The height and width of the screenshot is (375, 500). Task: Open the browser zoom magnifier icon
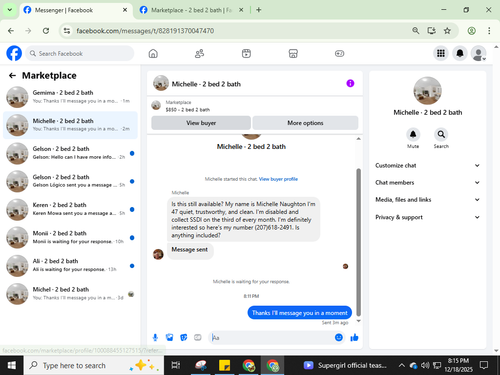pyautogui.click(x=415, y=31)
